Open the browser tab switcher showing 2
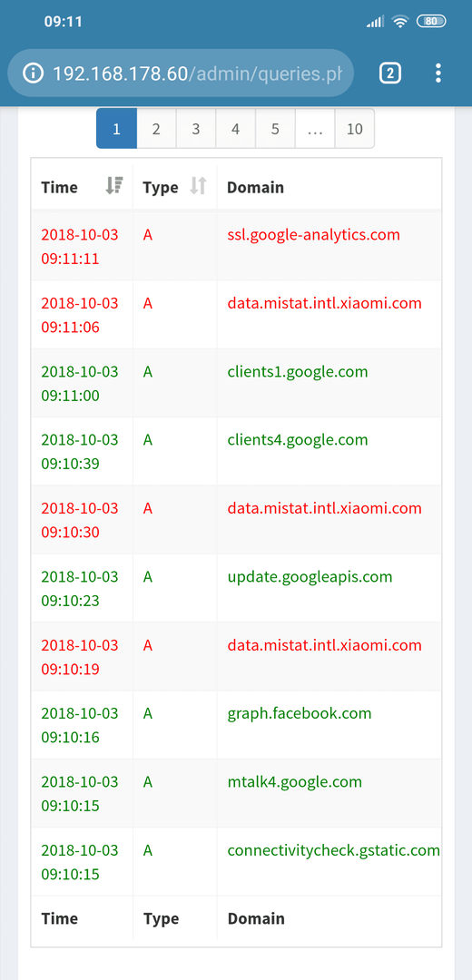Image resolution: width=472 pixels, height=980 pixels. pos(390,73)
